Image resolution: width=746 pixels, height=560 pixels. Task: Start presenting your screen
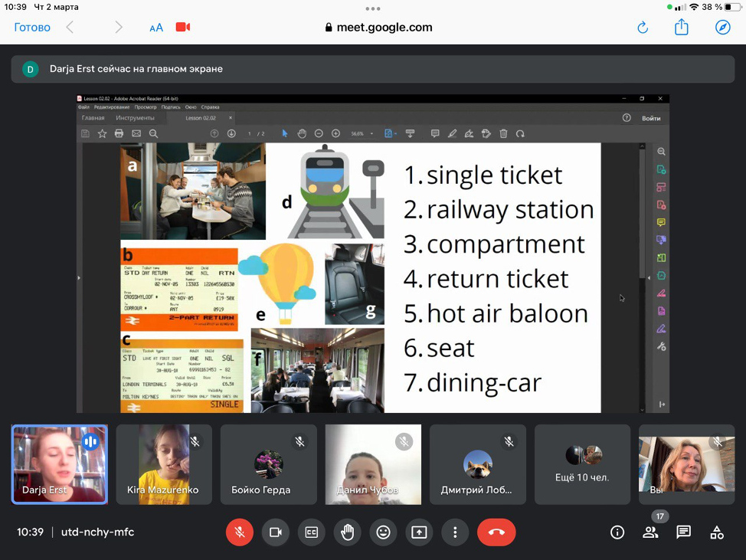419,532
